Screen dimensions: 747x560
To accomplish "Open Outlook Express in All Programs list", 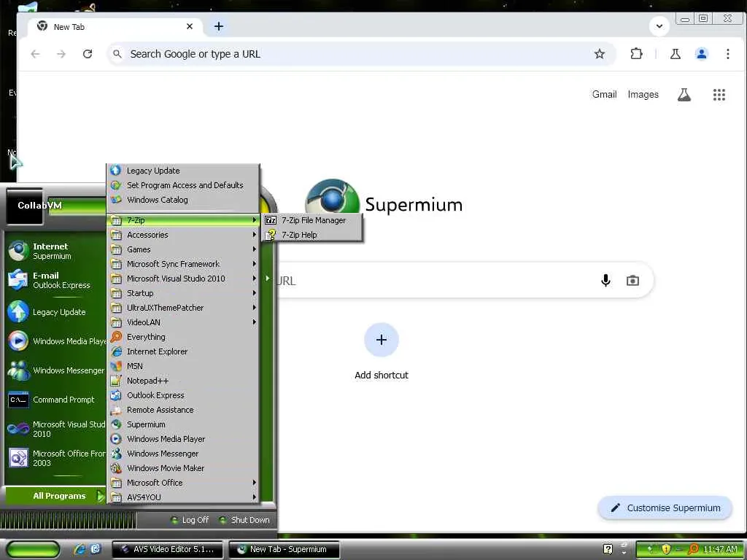I will point(183,395).
